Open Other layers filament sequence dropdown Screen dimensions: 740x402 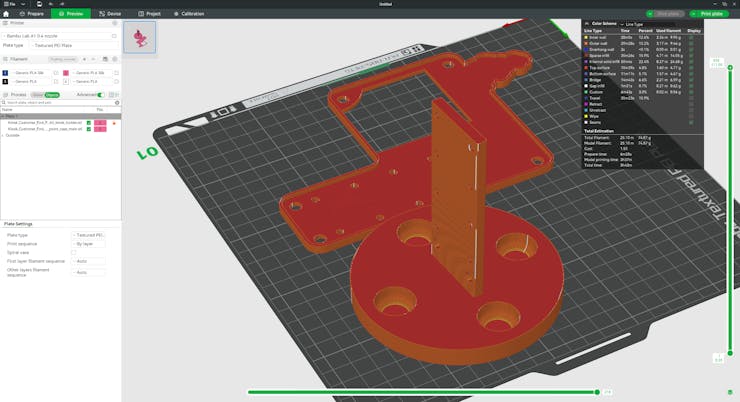click(88, 272)
